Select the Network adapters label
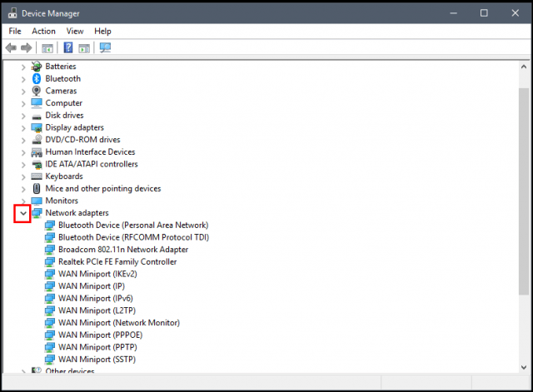This screenshot has height=392, width=533. point(77,213)
